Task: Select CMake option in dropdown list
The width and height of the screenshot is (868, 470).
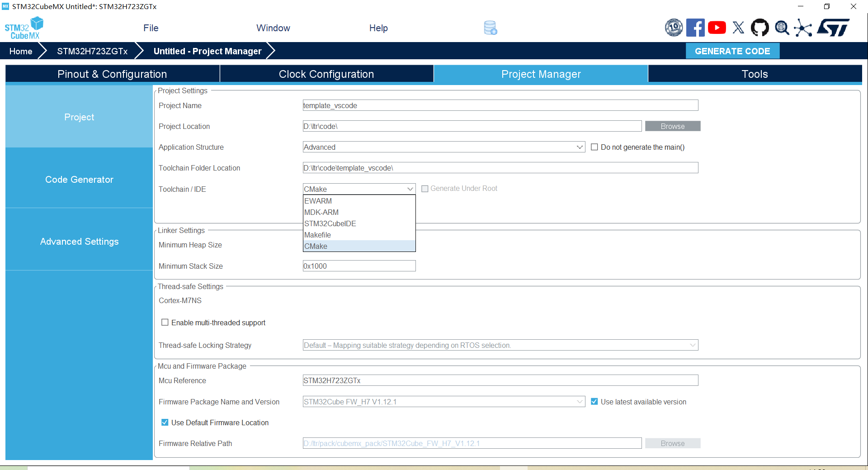Action: [x=359, y=246]
